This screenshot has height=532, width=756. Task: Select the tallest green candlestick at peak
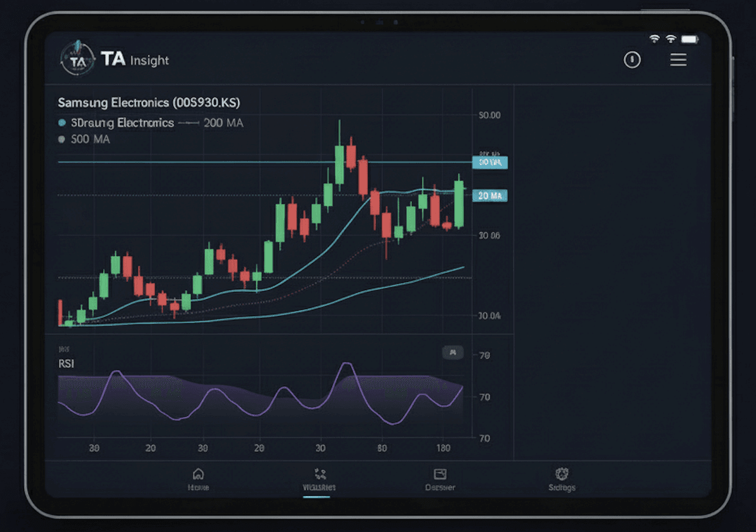point(339,164)
